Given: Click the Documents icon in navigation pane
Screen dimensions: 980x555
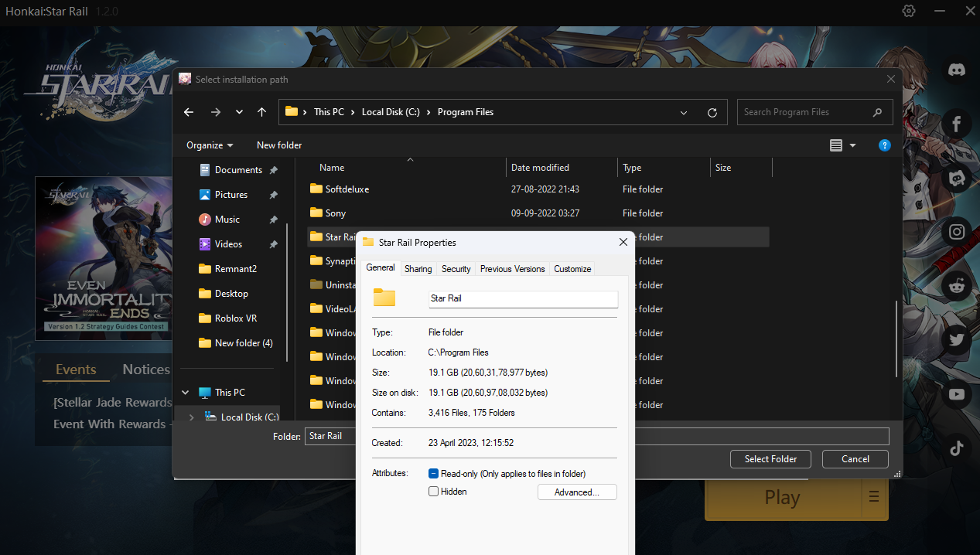Looking at the screenshot, I should click(205, 170).
